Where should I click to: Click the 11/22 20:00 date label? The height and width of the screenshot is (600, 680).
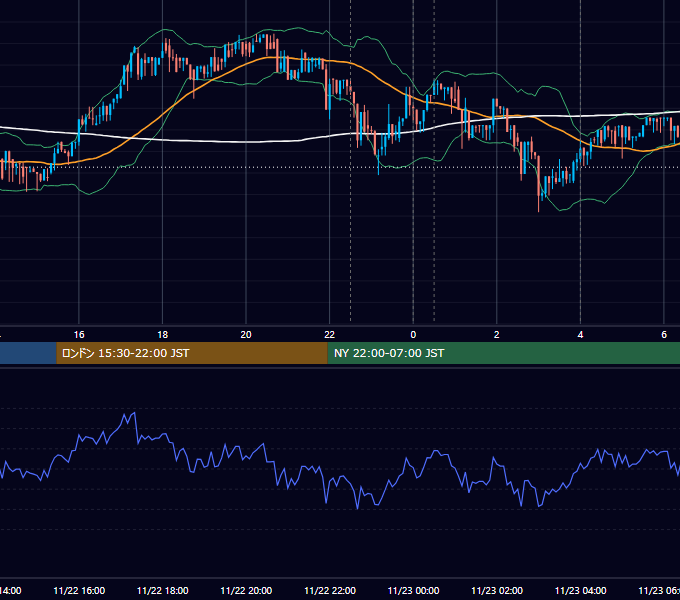[x=246, y=591]
